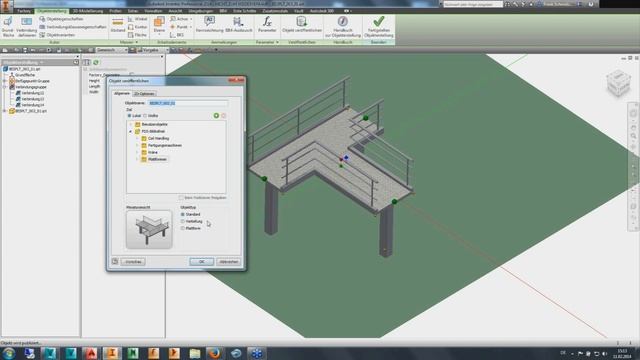Click the red Adobe/AutoCAD A taskbar icon

pos(91,353)
